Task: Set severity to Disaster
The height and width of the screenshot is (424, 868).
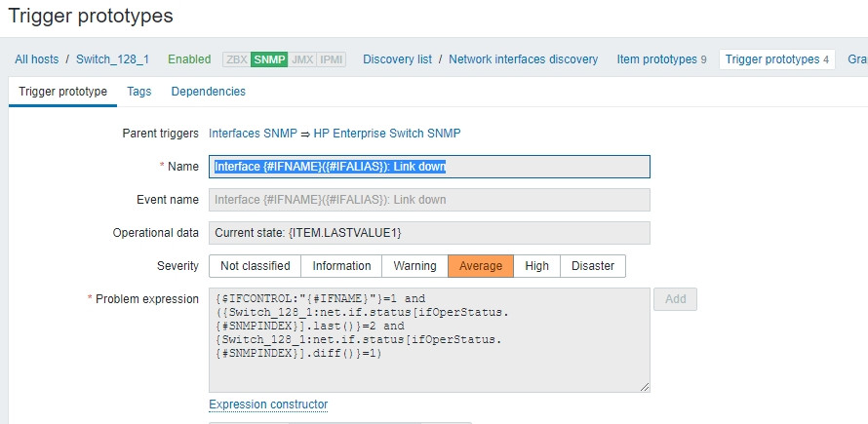Action: 593,266
